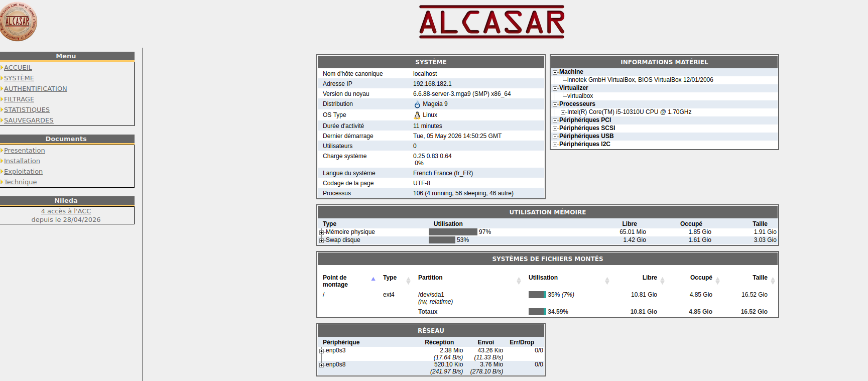The width and height of the screenshot is (868, 381).
Task: Open the SAUVEGARDES menu link
Action: coord(29,120)
